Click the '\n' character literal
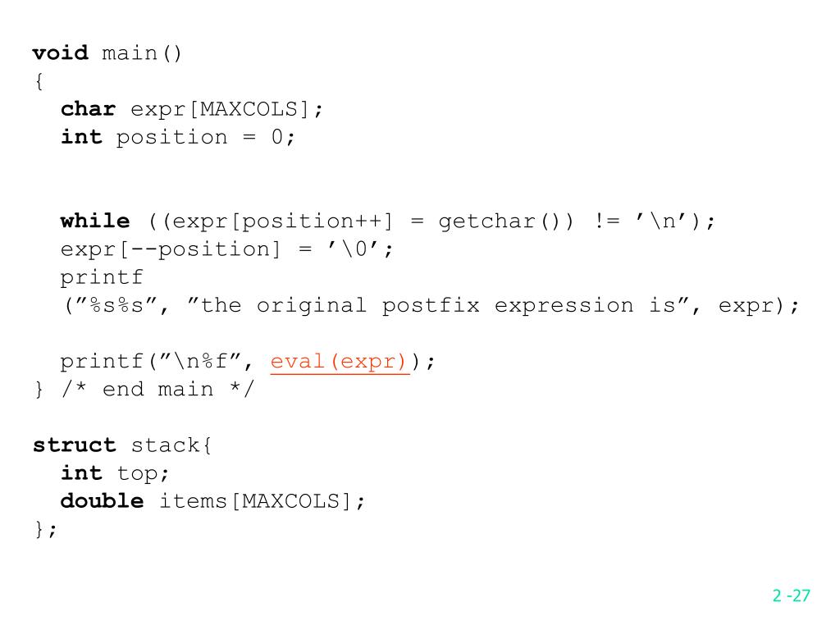Viewport: 840px width, 630px height. click(661, 221)
